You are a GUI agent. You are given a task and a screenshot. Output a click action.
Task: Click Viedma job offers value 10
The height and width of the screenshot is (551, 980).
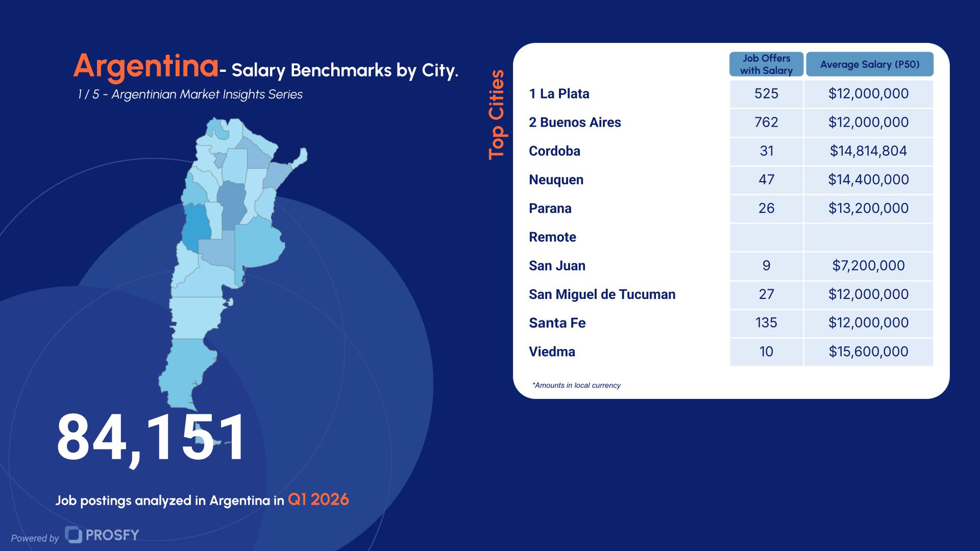pos(766,352)
